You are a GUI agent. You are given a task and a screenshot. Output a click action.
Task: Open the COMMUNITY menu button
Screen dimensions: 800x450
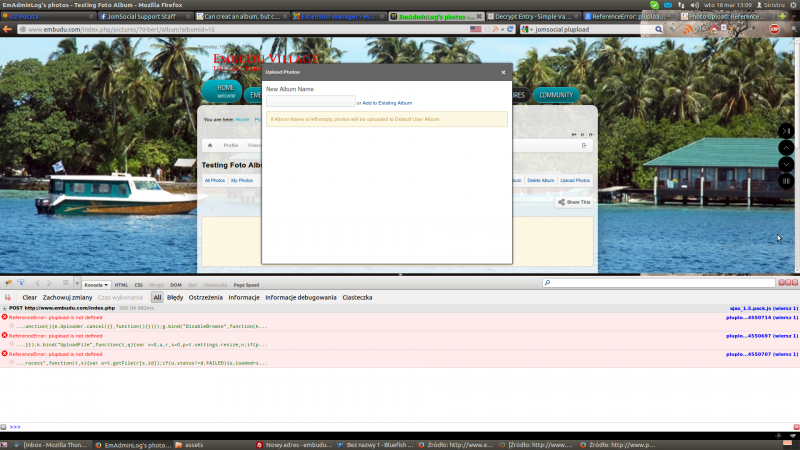(556, 95)
